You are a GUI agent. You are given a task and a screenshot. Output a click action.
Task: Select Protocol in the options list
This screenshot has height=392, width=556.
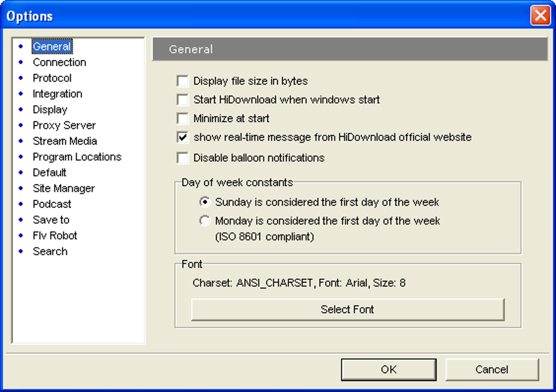pos(52,78)
